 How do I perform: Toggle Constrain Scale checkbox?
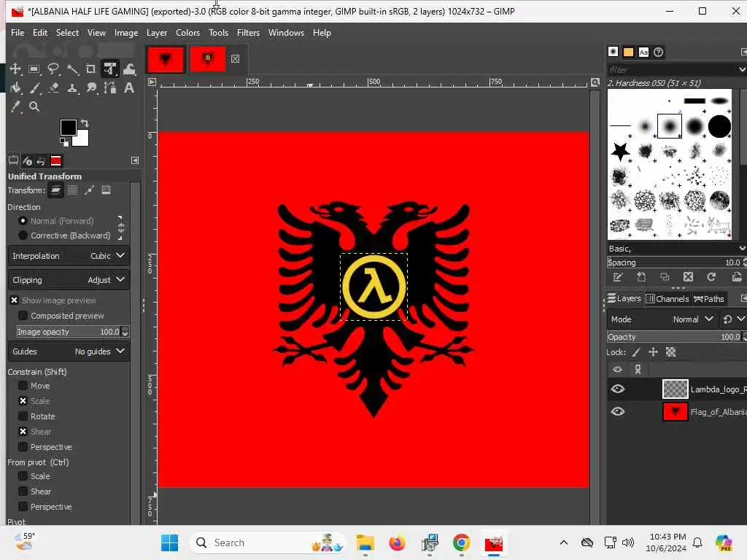tap(23, 401)
